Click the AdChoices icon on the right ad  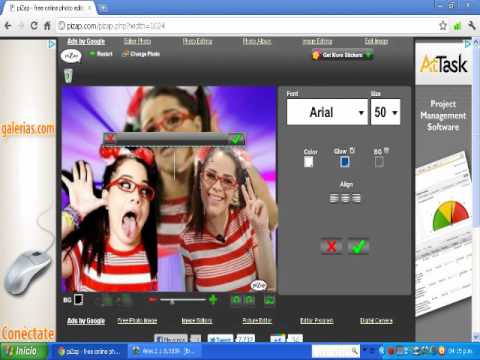pos(468,43)
